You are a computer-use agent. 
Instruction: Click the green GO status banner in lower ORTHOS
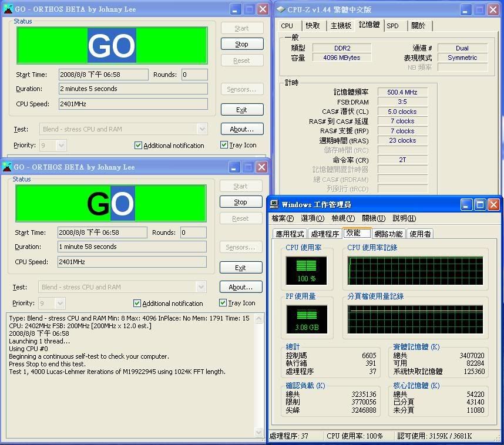[110, 203]
